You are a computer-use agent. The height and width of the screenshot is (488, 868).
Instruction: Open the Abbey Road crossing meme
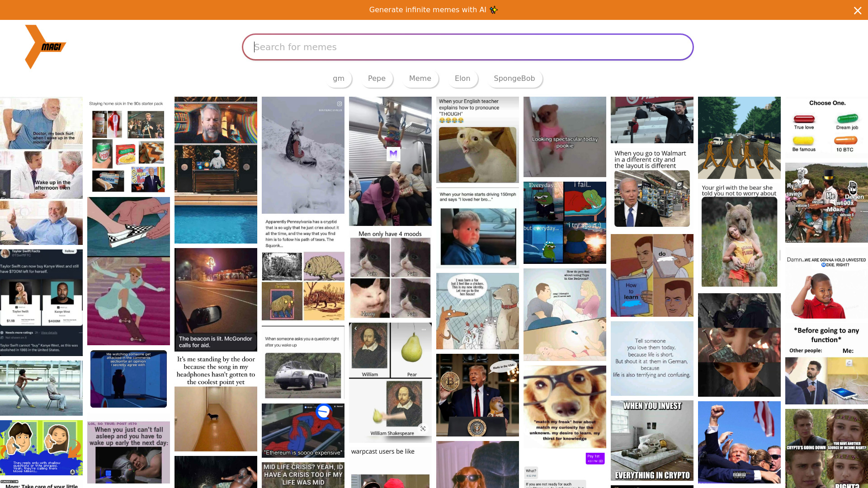point(739,137)
